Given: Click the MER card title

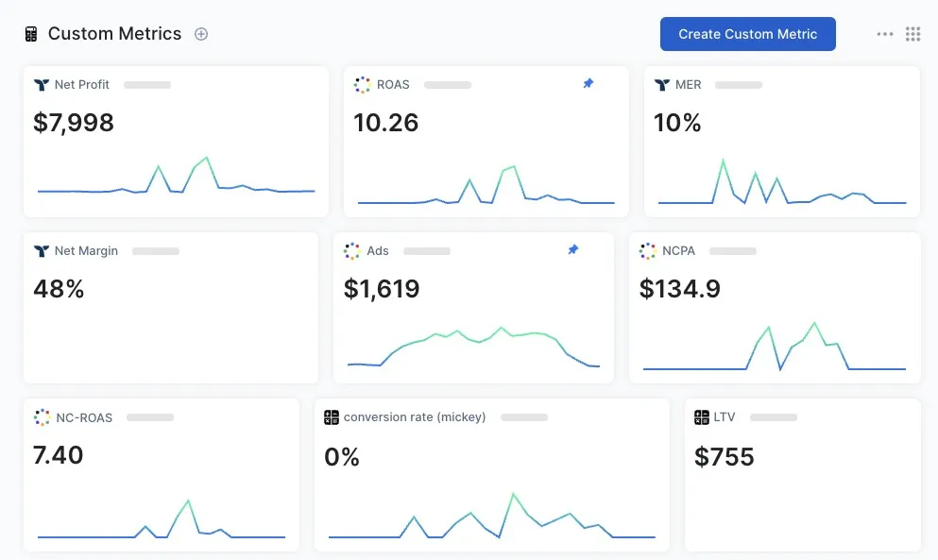Looking at the screenshot, I should point(688,85).
